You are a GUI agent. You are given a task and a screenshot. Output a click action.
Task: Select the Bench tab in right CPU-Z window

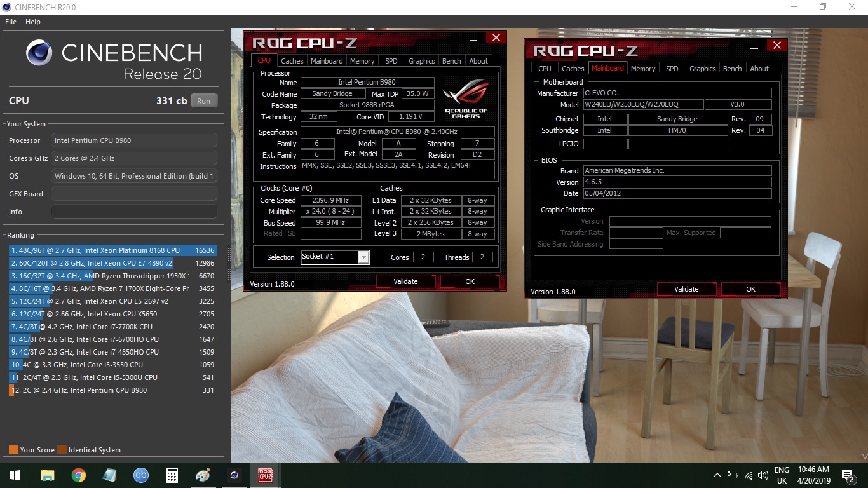coord(732,69)
